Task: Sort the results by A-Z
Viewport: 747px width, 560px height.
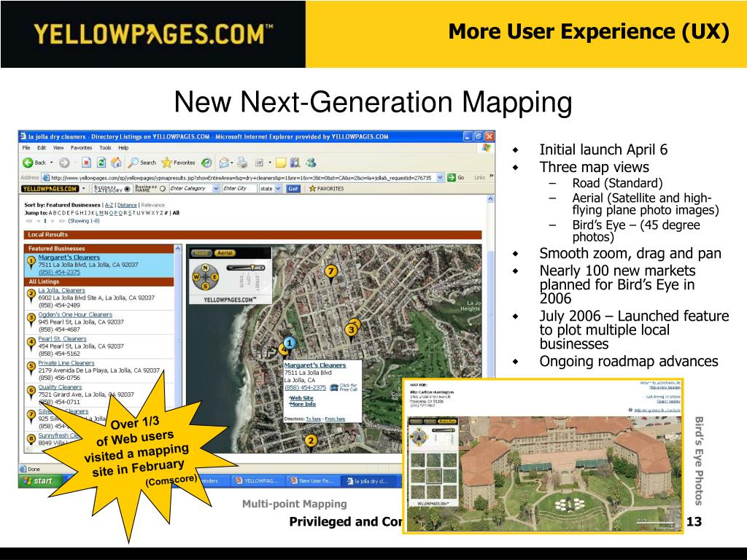Action: point(109,205)
